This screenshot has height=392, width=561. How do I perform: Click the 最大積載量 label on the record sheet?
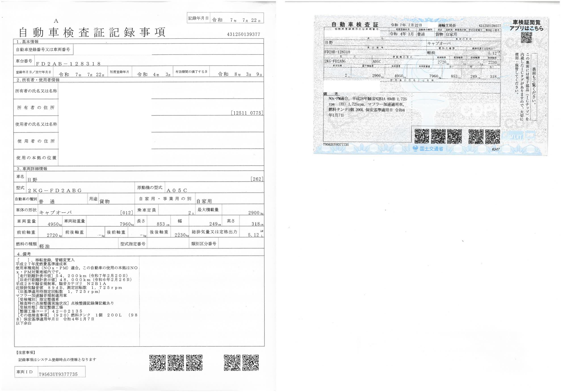pos(208,209)
